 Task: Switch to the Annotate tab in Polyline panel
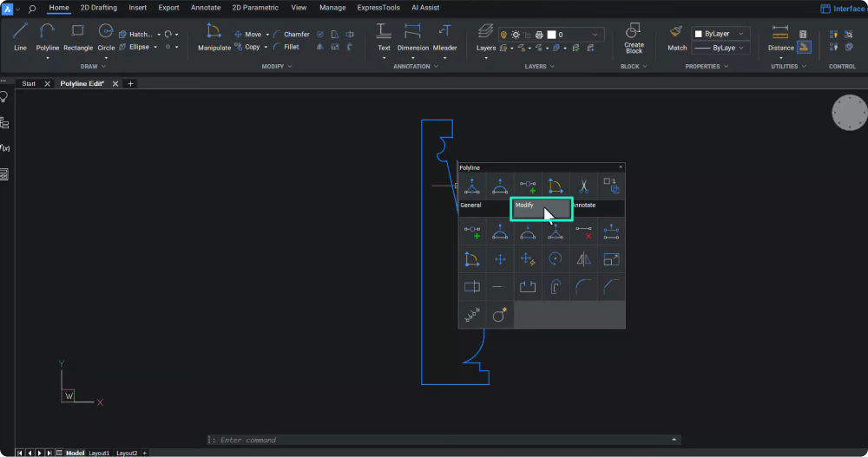tap(583, 206)
